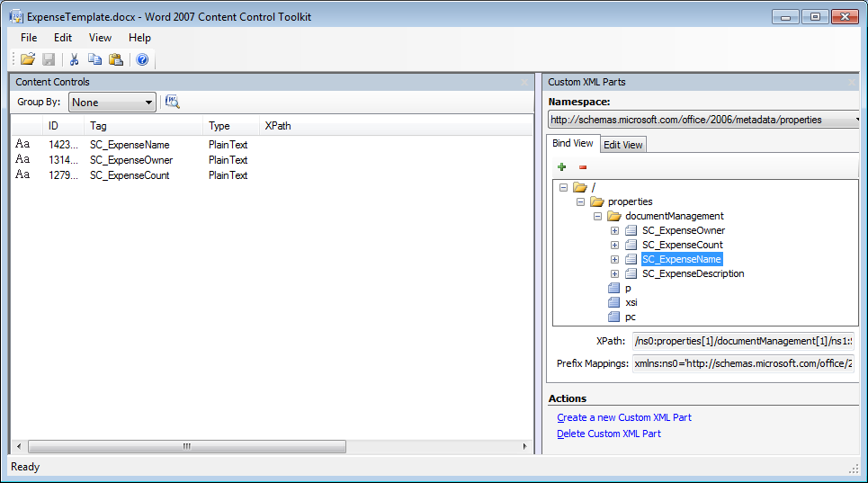
Task: Select the SC_ExpenseCount row in list
Action: [130, 175]
